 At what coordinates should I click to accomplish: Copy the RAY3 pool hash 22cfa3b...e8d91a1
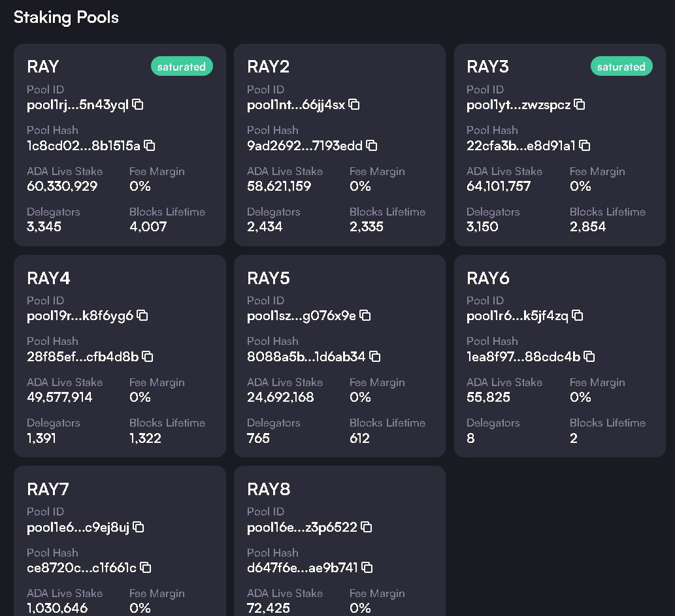point(585,146)
